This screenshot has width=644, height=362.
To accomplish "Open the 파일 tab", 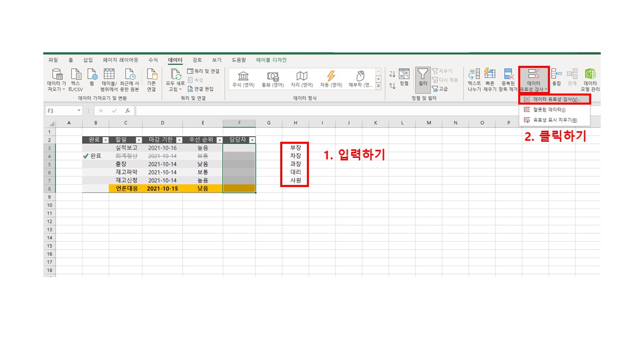I will [53, 60].
